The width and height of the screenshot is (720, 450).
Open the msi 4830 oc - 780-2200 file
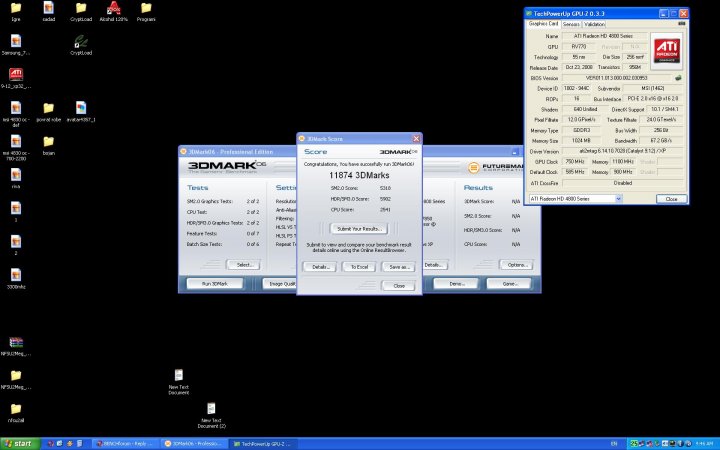[x=16, y=142]
